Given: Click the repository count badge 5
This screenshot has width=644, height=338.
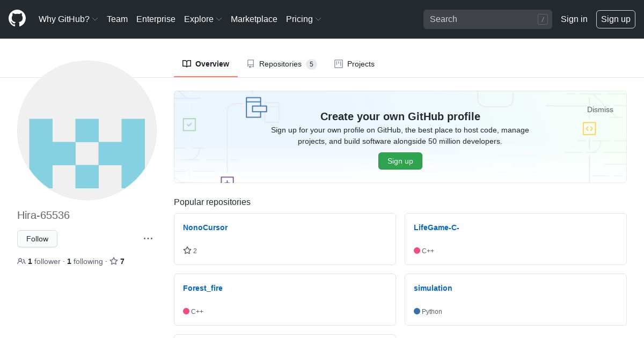Looking at the screenshot, I should [311, 64].
